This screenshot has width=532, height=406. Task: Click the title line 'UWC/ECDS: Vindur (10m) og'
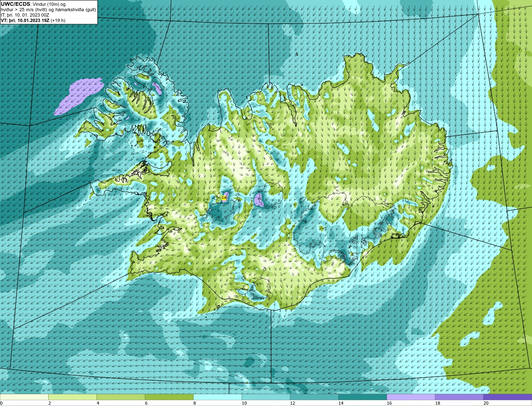pyautogui.click(x=33, y=4)
